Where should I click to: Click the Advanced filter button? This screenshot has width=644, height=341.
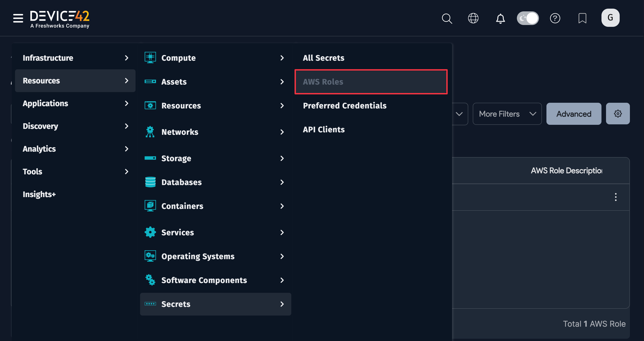(574, 113)
